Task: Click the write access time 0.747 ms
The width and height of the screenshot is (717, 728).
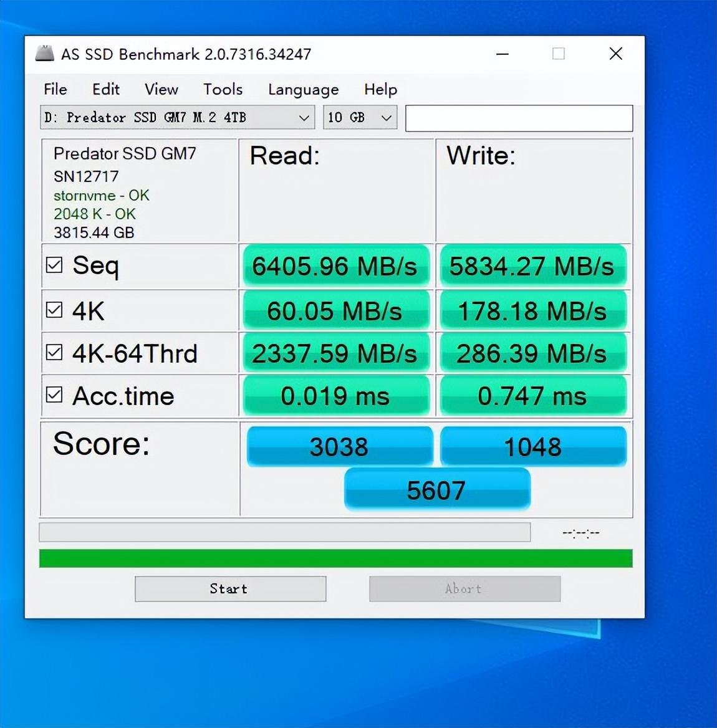Action: (533, 396)
